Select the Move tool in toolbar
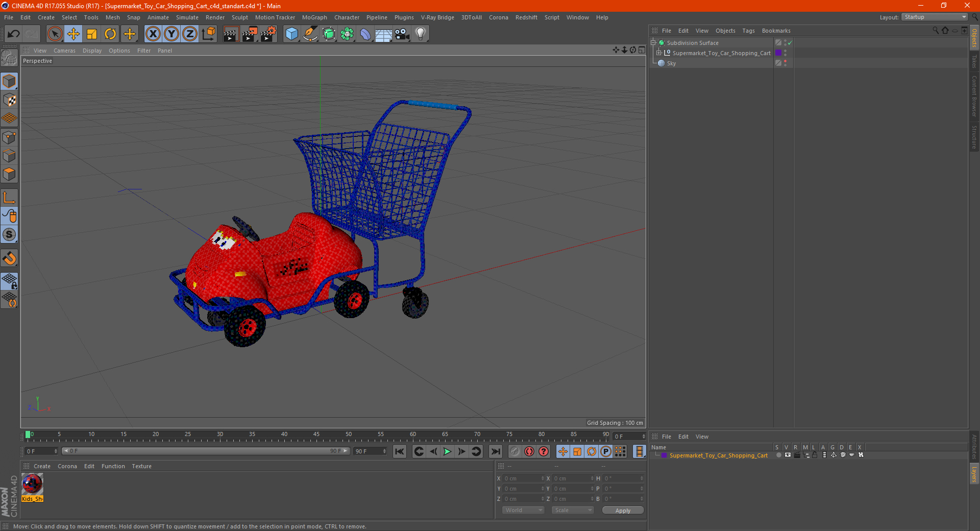The image size is (980, 531). (x=73, y=34)
